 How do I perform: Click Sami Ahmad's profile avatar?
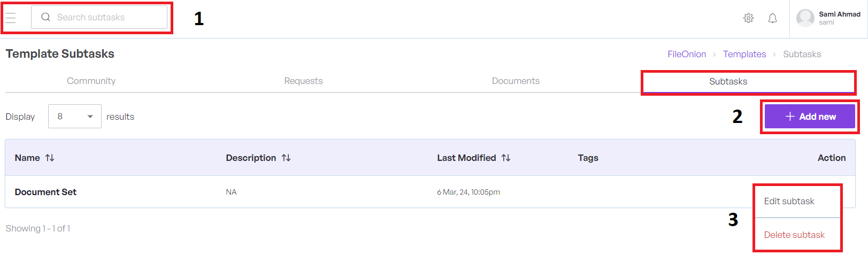[805, 18]
